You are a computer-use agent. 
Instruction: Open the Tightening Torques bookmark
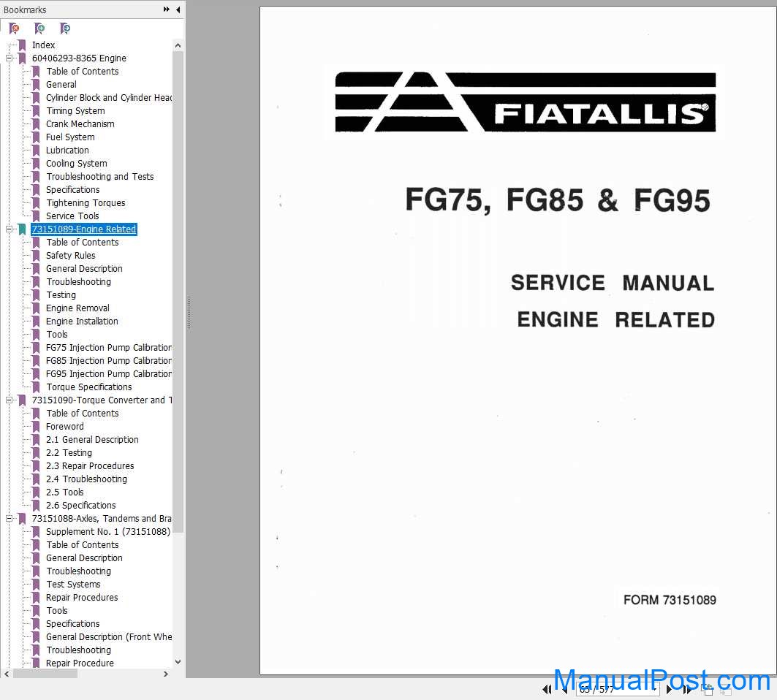tap(86, 202)
